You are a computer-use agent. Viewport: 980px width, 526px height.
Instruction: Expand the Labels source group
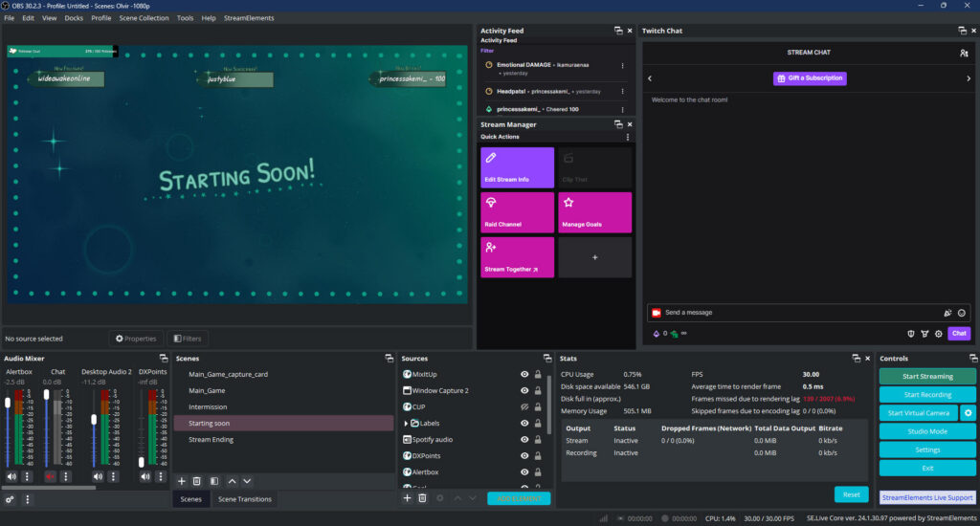[406, 424]
